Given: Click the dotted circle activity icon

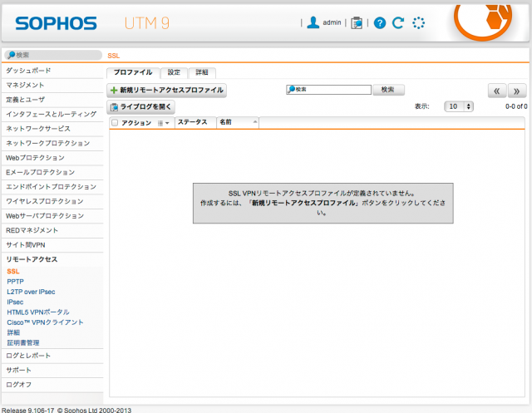Looking at the screenshot, I should pos(419,23).
